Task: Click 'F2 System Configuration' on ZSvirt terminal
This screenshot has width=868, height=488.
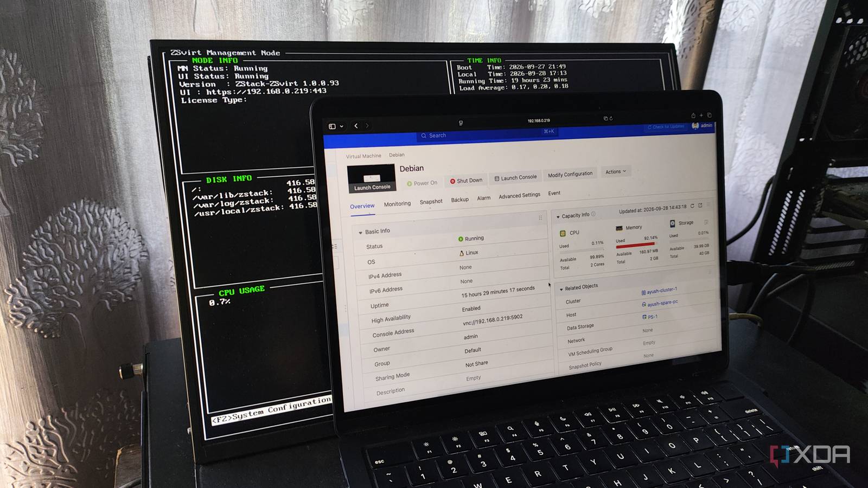Action: click(271, 410)
